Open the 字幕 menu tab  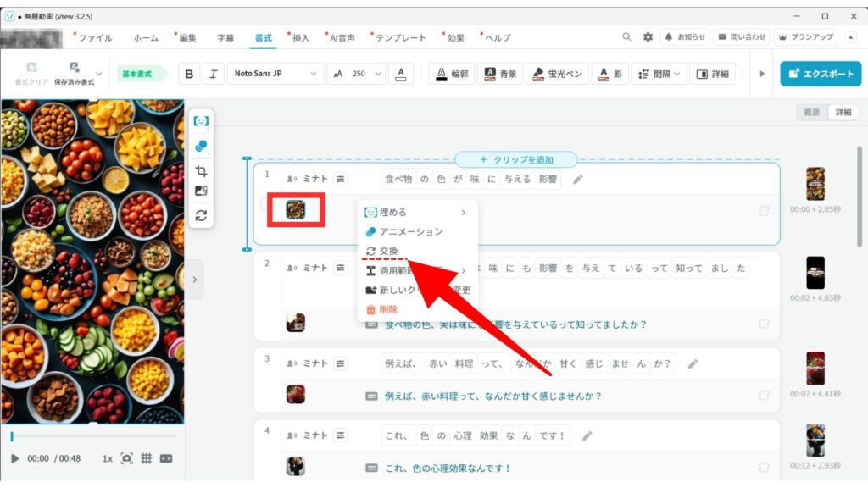pos(225,37)
